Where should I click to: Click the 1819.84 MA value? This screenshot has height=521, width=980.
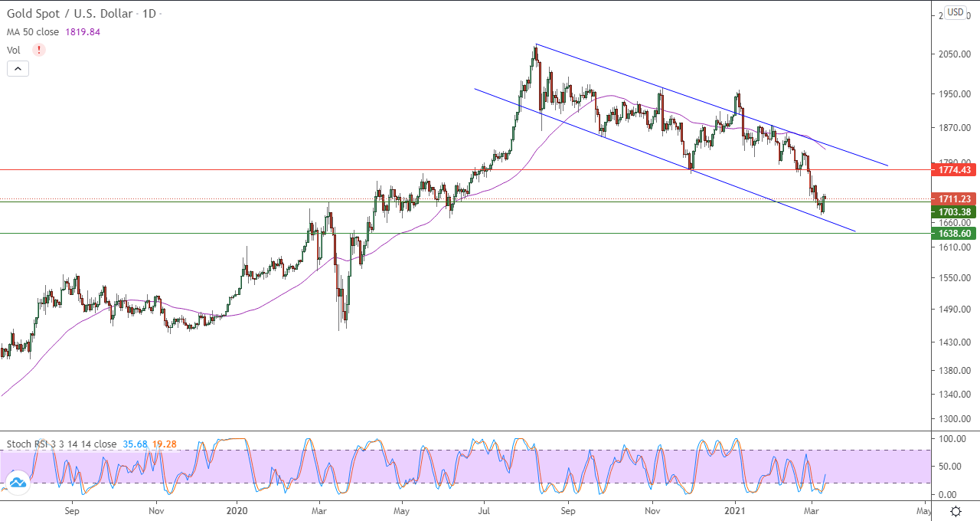[84, 32]
